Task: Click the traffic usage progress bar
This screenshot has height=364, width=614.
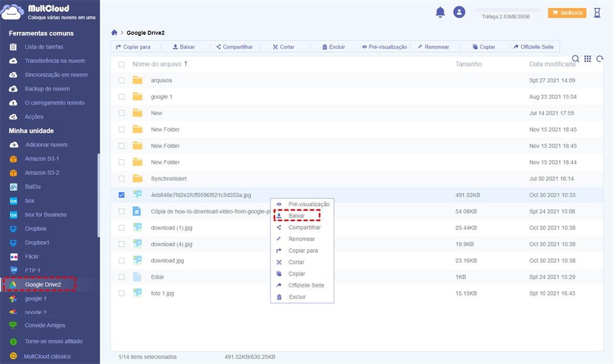Action: tap(507, 10)
